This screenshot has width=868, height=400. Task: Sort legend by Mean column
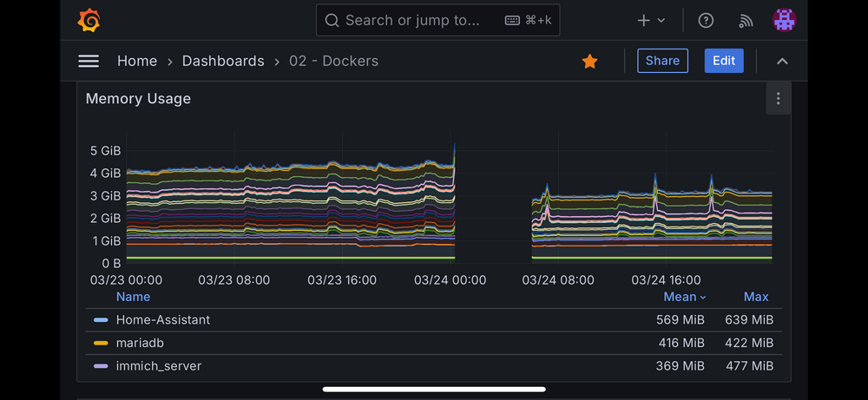tap(685, 297)
